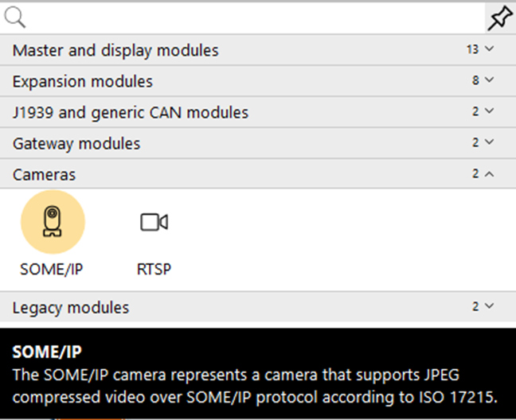This screenshot has width=516, height=420.
Task: Click the SOME/IP text label under icon
Action: tap(51, 270)
